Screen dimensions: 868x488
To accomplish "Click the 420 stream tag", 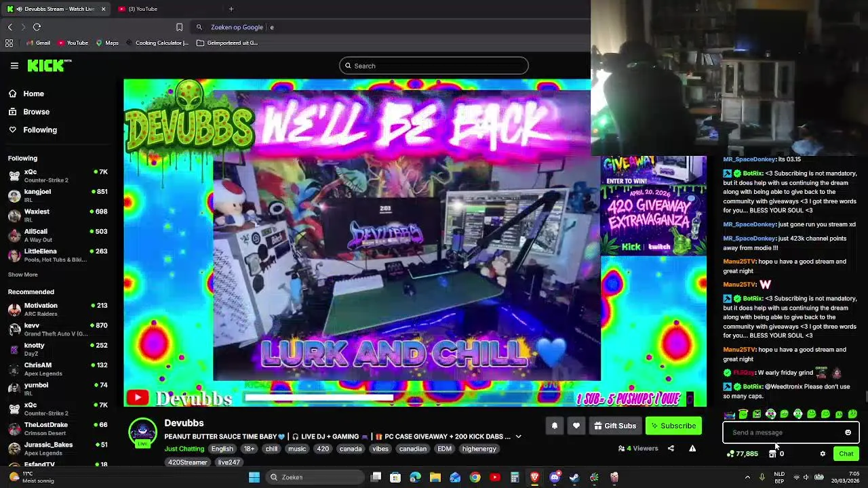I will pyautogui.click(x=323, y=449).
